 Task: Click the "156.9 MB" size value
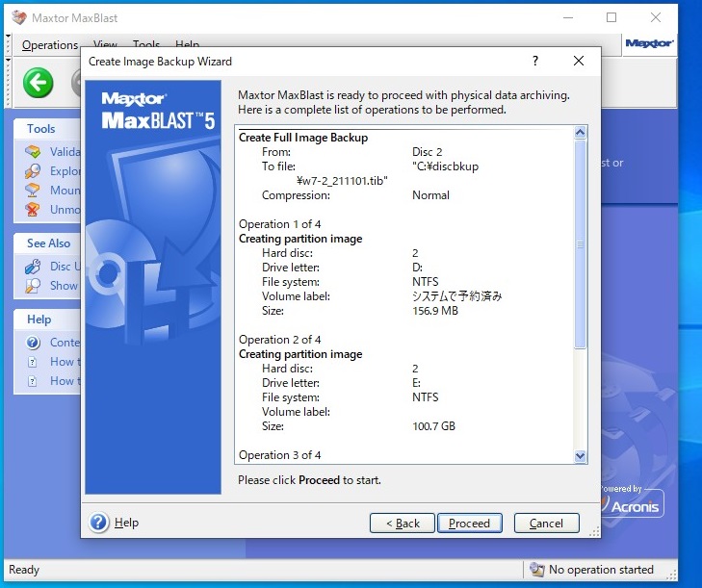435,311
